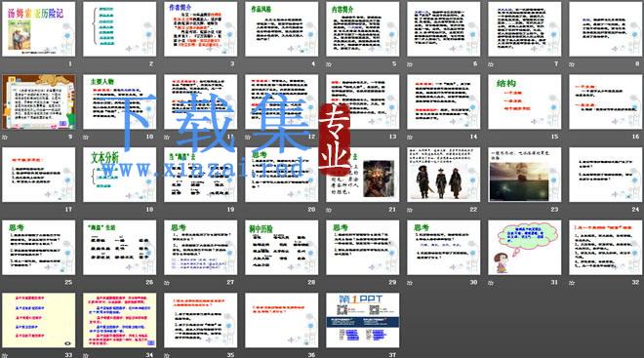Click the animation star under slide 5
Image resolution: width=644 pixels, height=358 pixels.
point(329,64)
